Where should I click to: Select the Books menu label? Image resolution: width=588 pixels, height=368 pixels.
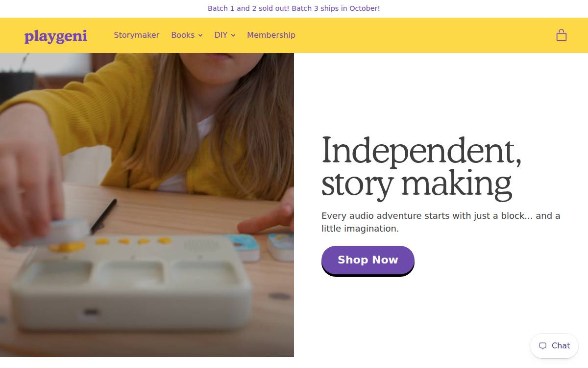pos(183,35)
